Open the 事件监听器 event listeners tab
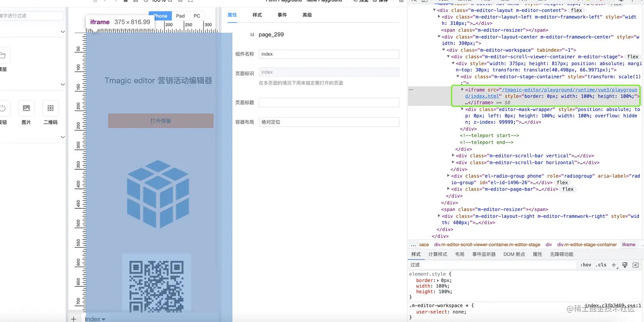This screenshot has width=644, height=322. pos(484,254)
